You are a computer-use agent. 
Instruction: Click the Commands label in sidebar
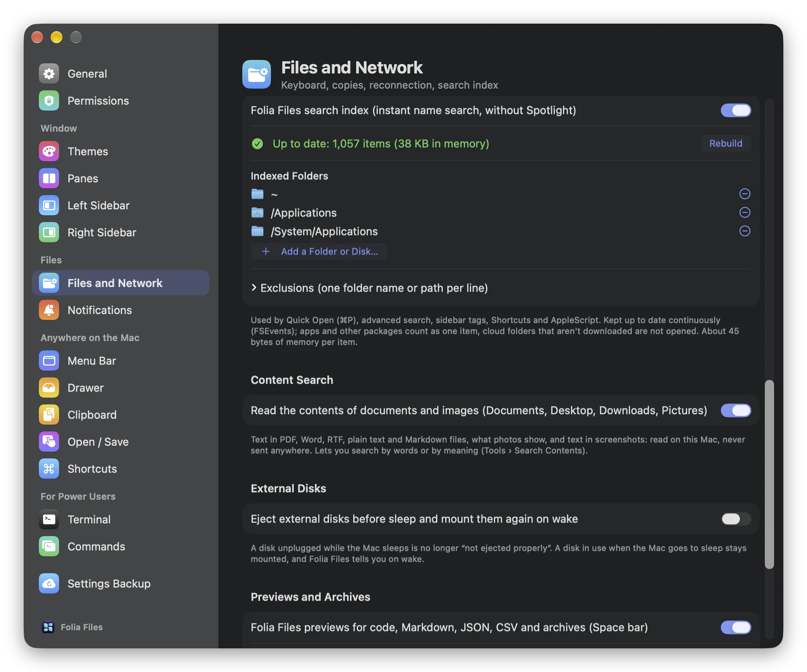tap(96, 547)
